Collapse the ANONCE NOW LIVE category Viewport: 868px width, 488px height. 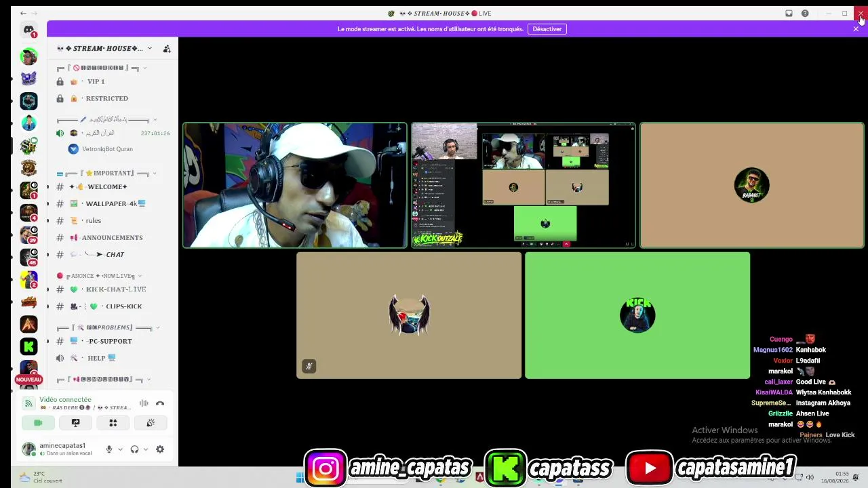100,276
